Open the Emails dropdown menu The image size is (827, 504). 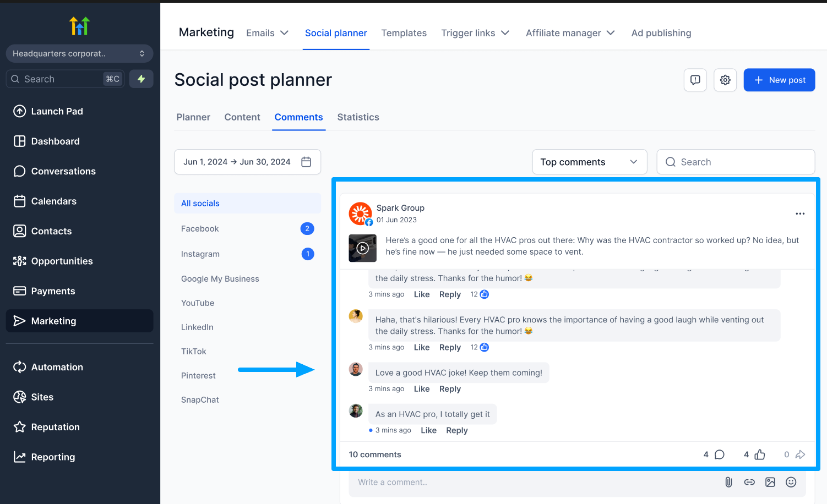(267, 33)
